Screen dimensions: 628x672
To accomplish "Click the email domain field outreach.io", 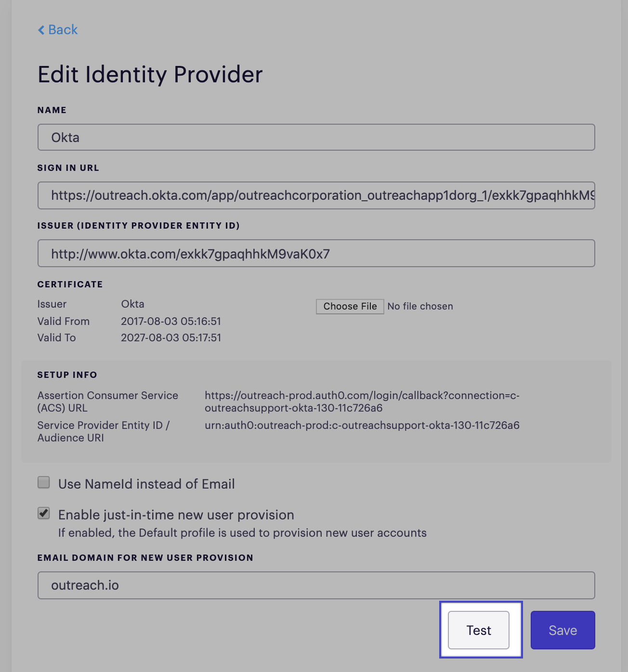I will coord(316,585).
